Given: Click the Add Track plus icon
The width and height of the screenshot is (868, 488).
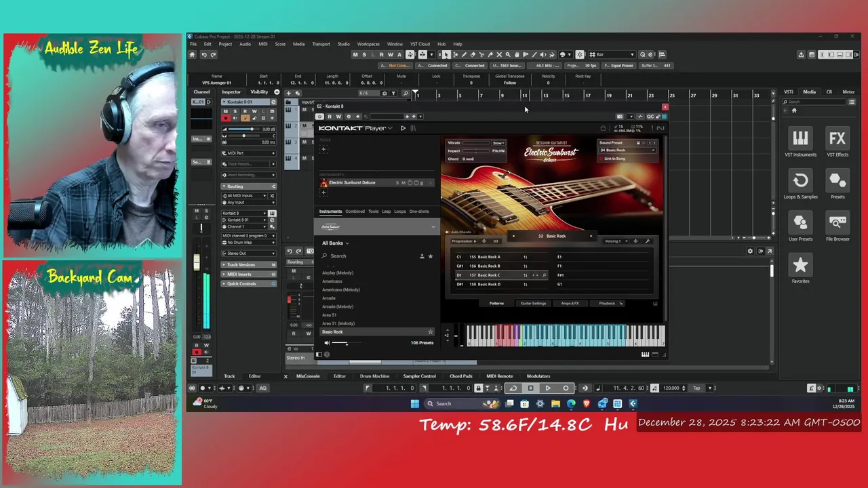Looking at the screenshot, I should (288, 93).
